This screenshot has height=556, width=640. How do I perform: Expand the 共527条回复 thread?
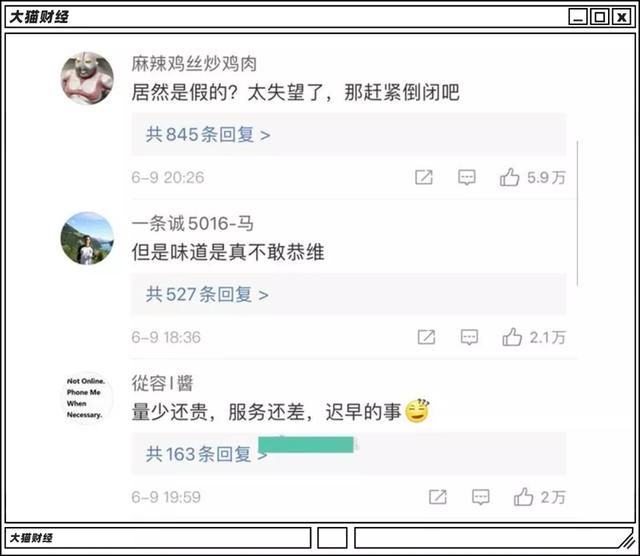(207, 294)
